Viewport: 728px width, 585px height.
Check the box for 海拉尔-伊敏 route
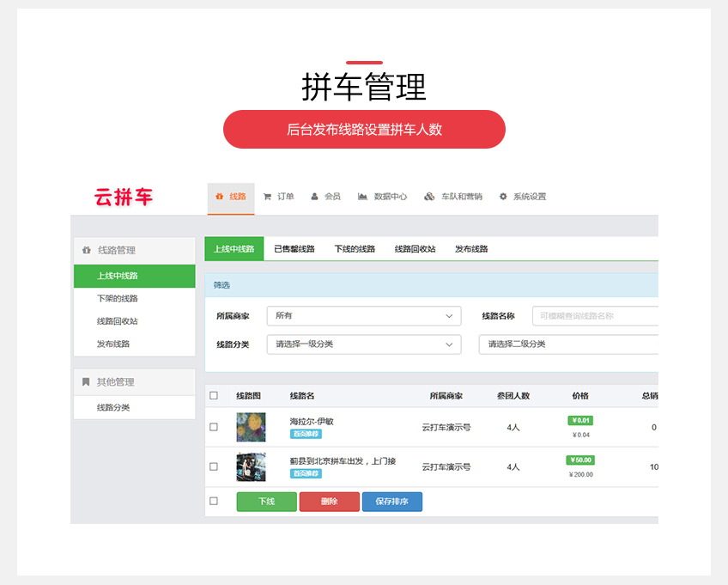214,427
